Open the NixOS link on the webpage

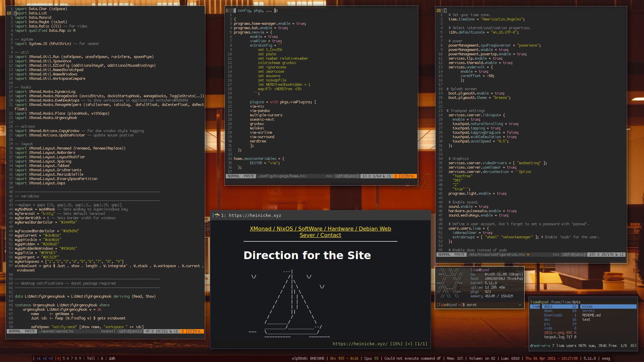point(284,229)
